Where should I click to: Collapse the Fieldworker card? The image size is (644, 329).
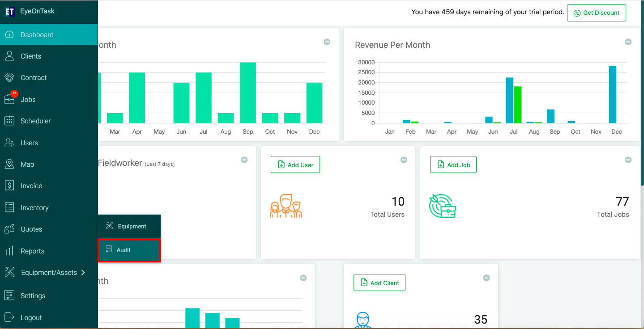pos(244,160)
